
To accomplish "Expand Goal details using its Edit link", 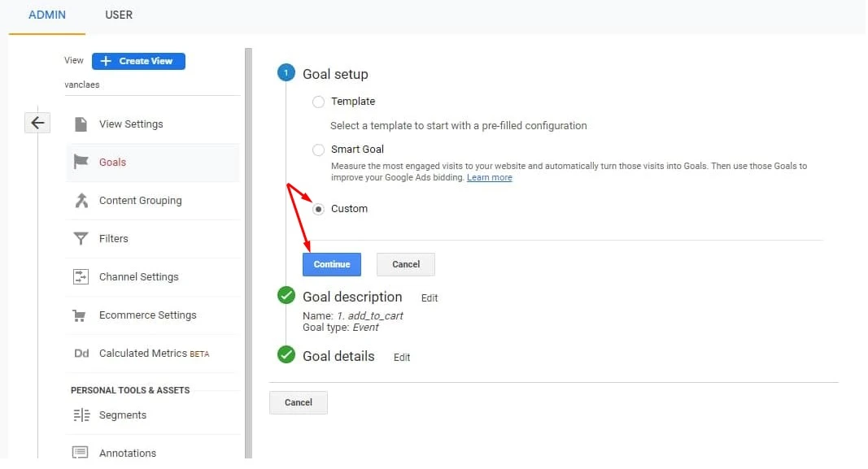I will coord(401,357).
